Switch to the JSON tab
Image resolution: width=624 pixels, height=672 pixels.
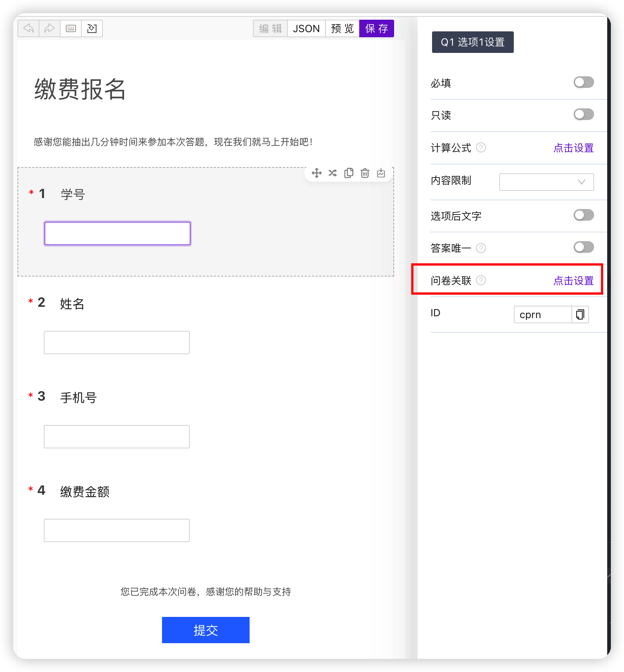(306, 28)
